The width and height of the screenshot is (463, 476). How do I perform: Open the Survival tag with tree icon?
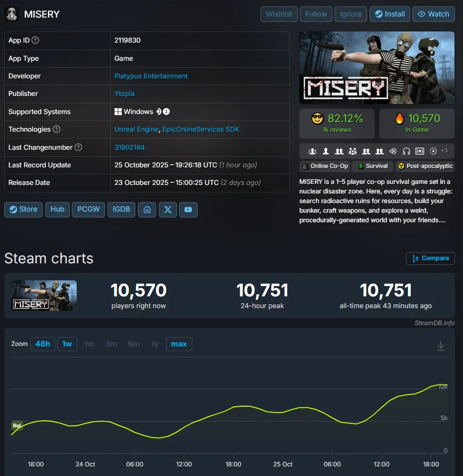[x=372, y=166]
